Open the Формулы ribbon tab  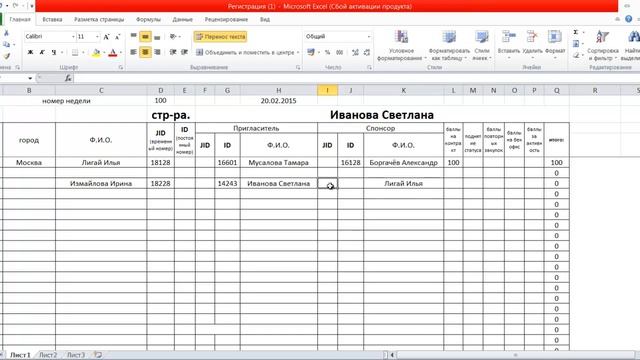coord(148,19)
